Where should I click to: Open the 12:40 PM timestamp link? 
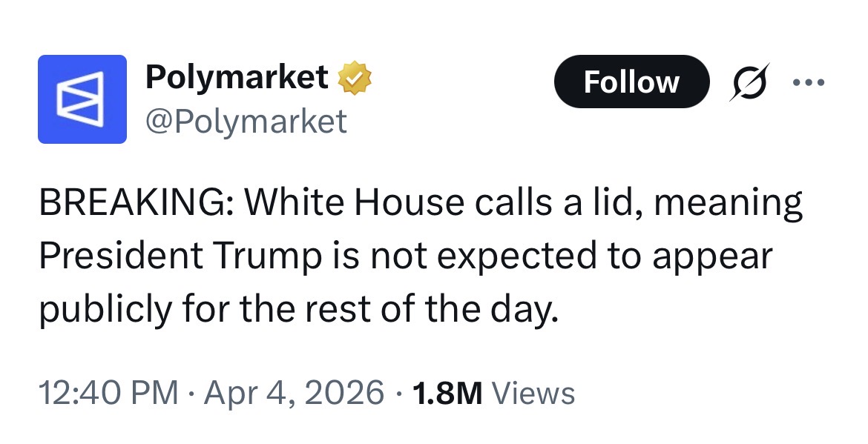click(x=108, y=393)
